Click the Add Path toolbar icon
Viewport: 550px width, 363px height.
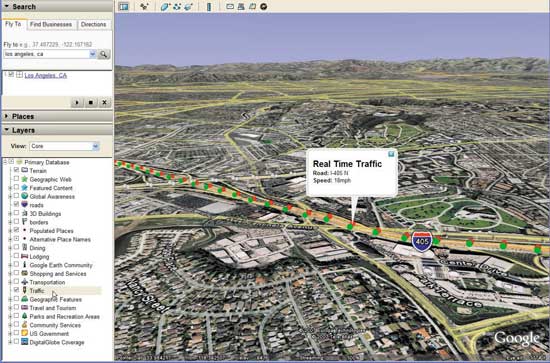coord(177,6)
